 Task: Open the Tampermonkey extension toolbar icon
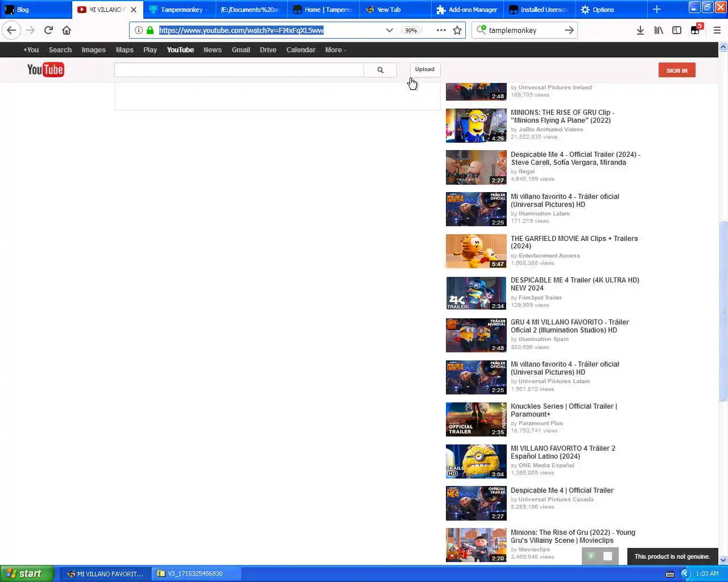point(696,30)
